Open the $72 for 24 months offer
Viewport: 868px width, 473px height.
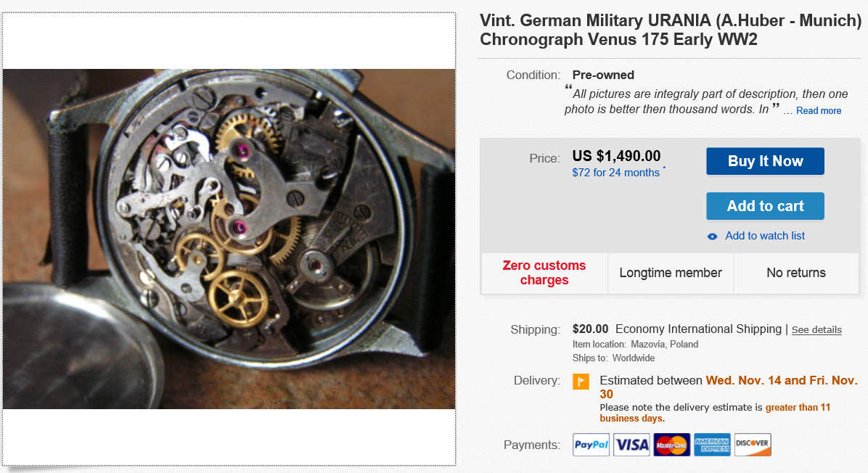[x=615, y=173]
